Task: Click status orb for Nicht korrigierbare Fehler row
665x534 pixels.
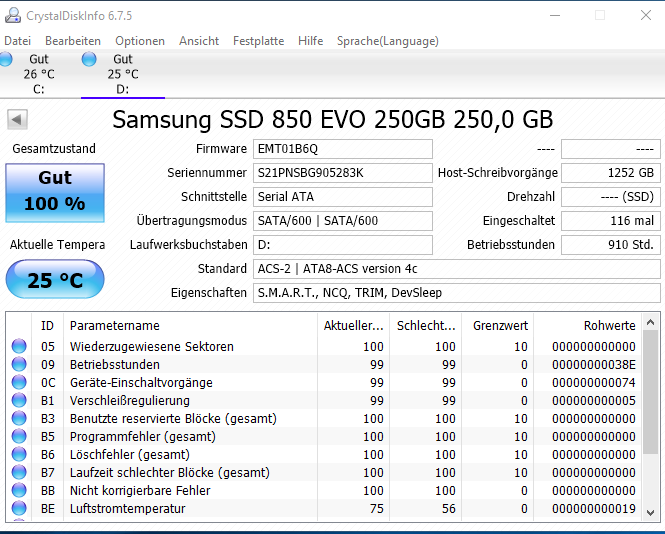Action: click(19, 491)
